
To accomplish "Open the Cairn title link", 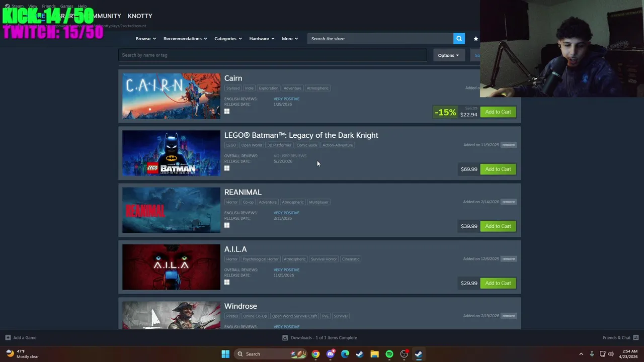I will click(x=233, y=78).
